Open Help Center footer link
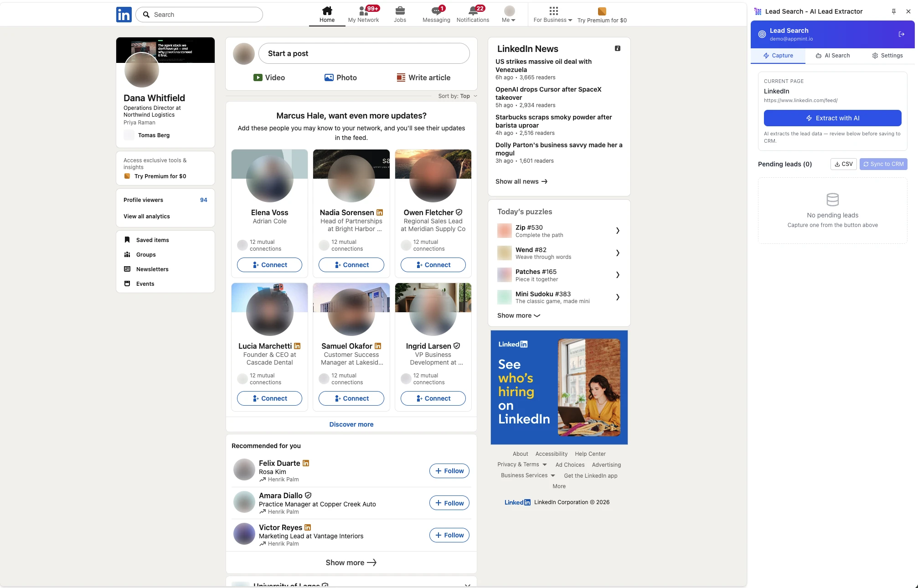Image resolution: width=918 pixels, height=588 pixels. (590, 454)
